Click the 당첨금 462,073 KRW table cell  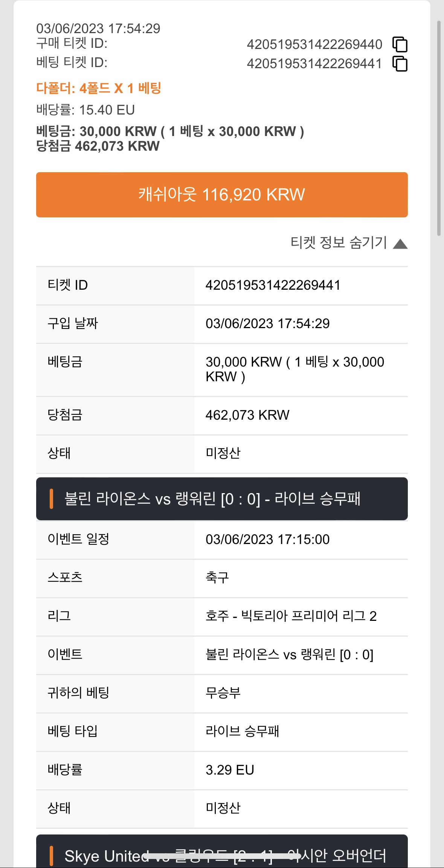(247, 415)
